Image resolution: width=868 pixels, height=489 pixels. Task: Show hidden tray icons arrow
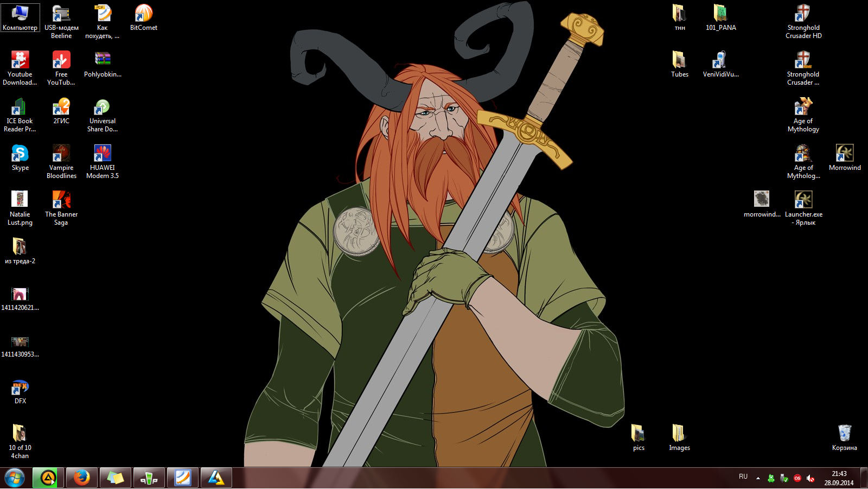tap(758, 478)
